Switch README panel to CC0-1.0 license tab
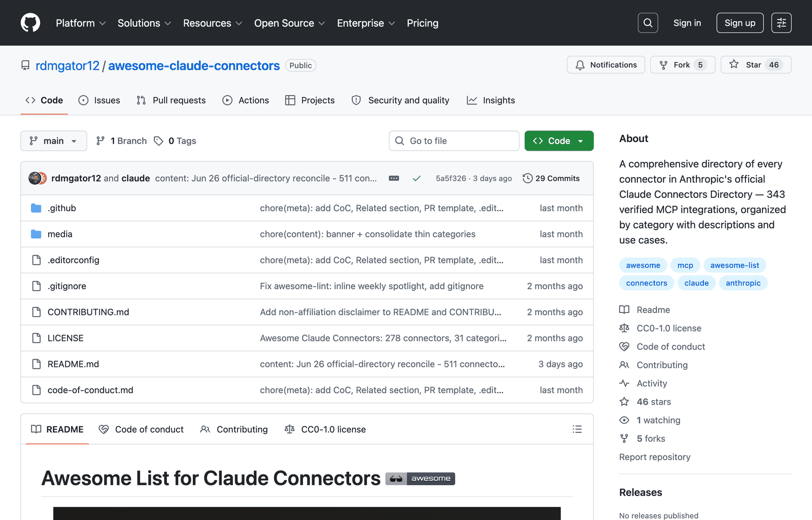The height and width of the screenshot is (520, 812). tap(325, 429)
